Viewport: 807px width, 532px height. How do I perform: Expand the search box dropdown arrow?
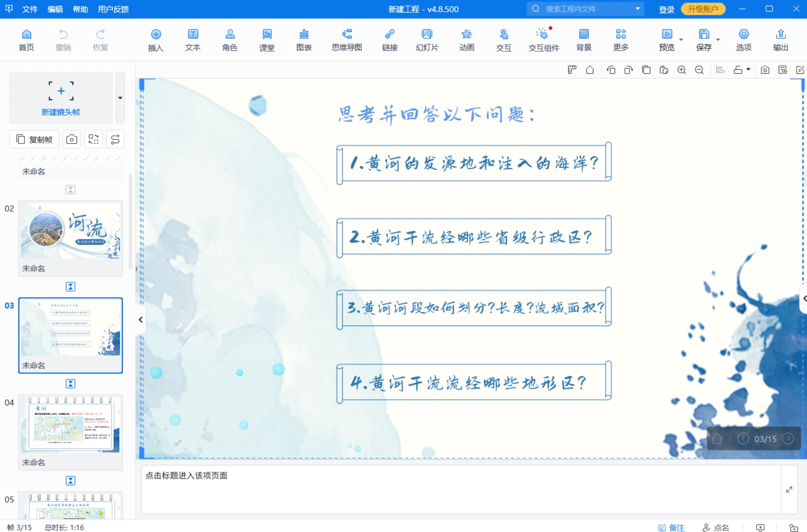click(x=638, y=8)
